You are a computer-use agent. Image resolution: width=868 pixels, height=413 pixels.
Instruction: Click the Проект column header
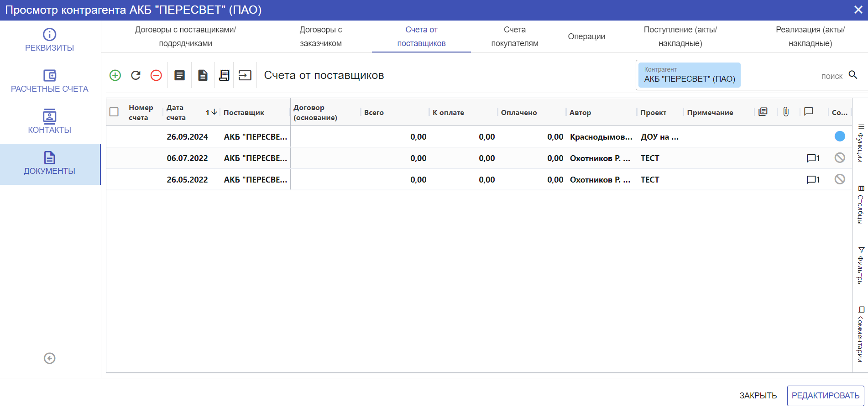(653, 112)
